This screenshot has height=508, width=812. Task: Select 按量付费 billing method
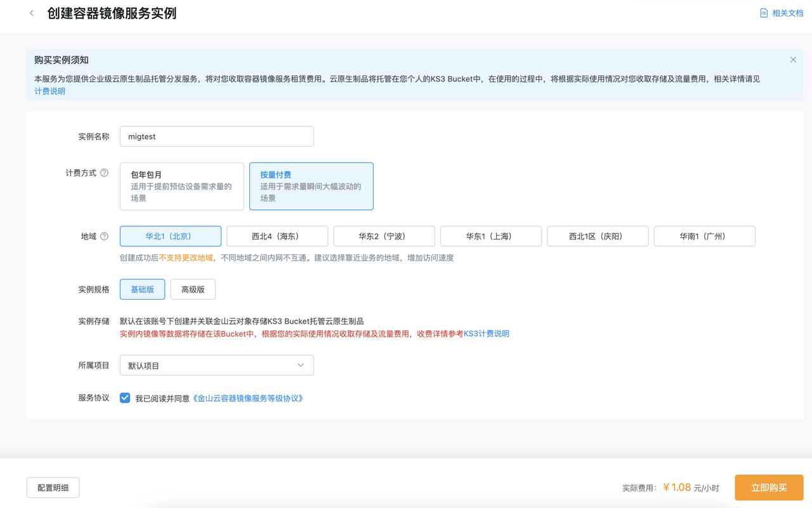[x=311, y=186]
